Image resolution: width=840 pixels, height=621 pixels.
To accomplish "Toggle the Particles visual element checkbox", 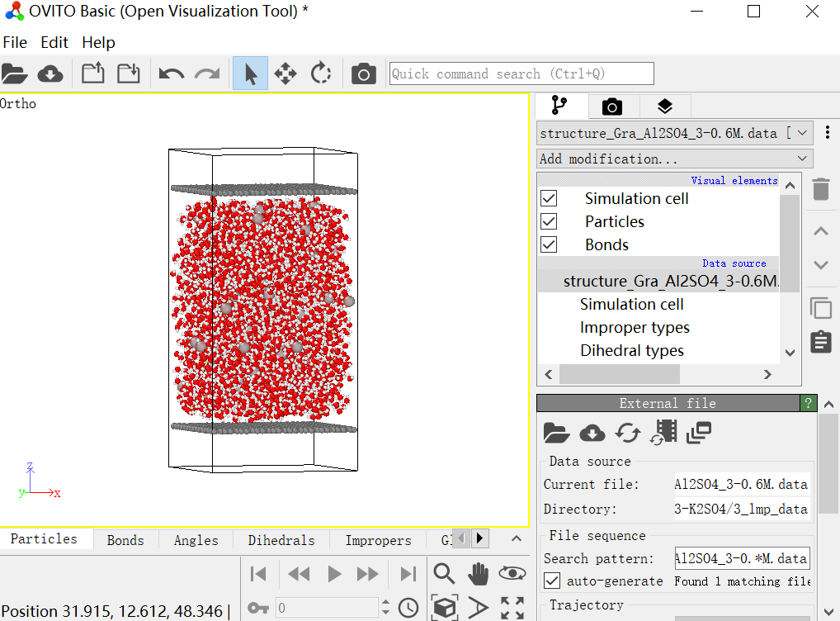I will [x=549, y=221].
